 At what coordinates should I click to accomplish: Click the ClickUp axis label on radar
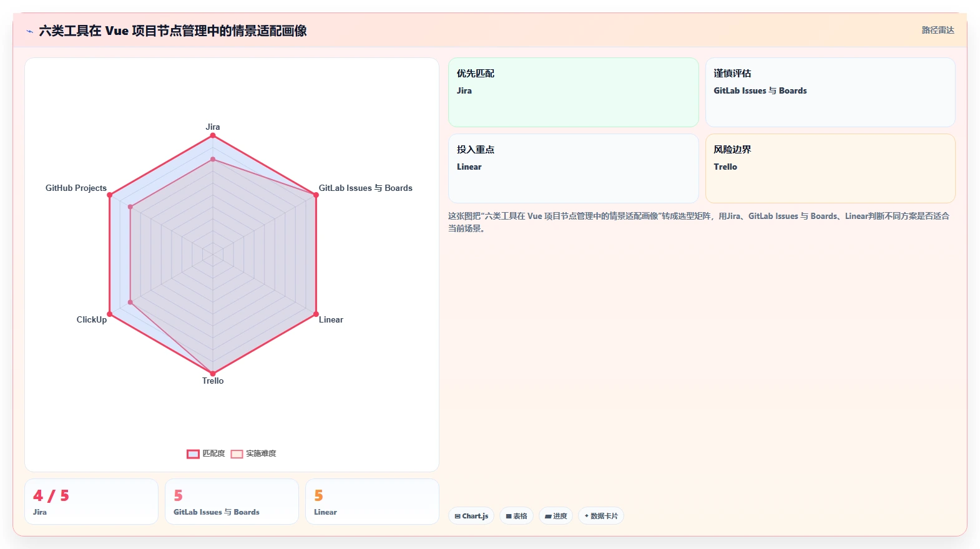tap(92, 319)
